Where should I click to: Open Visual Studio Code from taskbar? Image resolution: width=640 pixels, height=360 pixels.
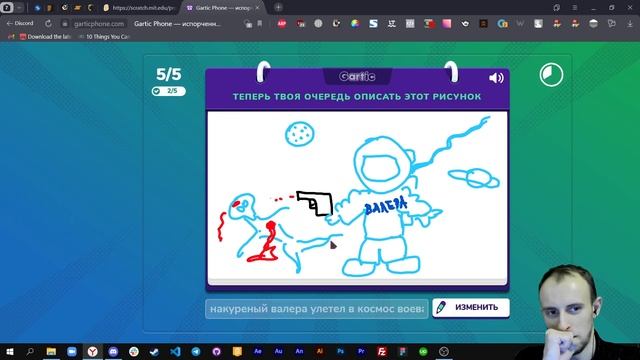pos(175,351)
